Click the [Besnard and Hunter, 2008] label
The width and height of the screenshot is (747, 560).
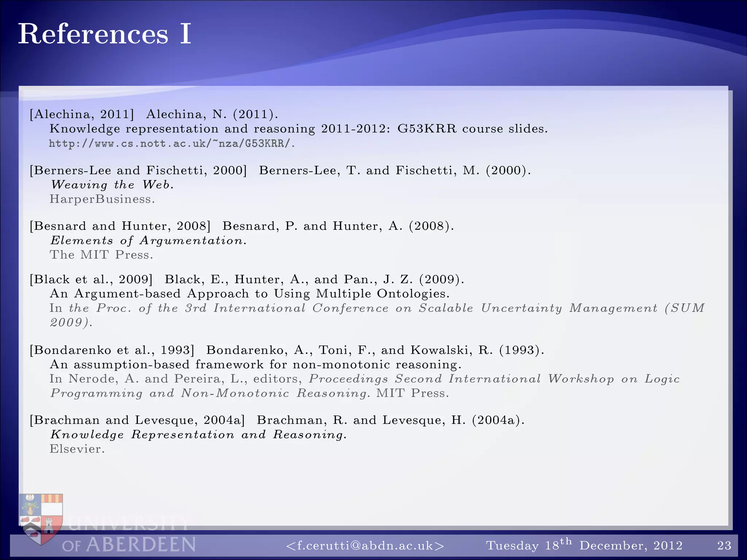click(120, 226)
